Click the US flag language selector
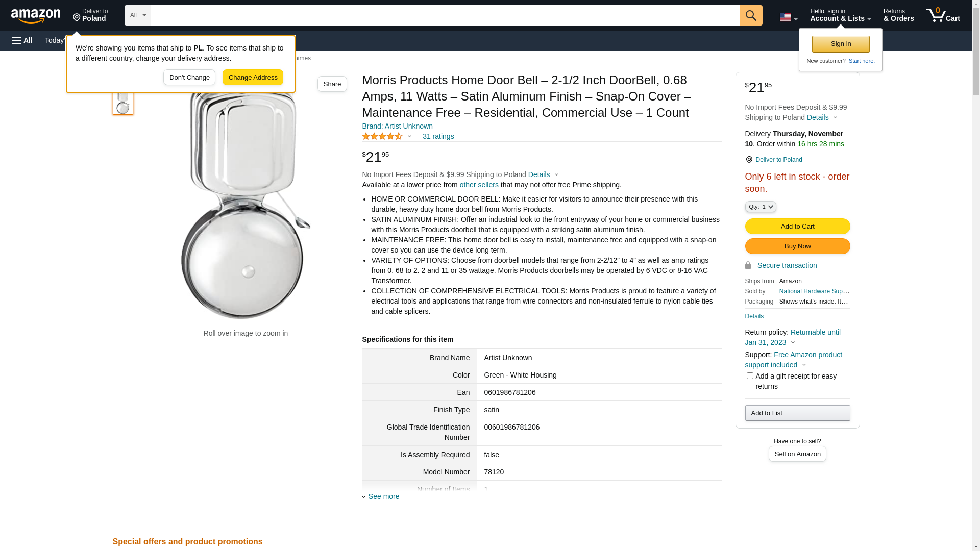This screenshot has width=980, height=551. [x=788, y=17]
